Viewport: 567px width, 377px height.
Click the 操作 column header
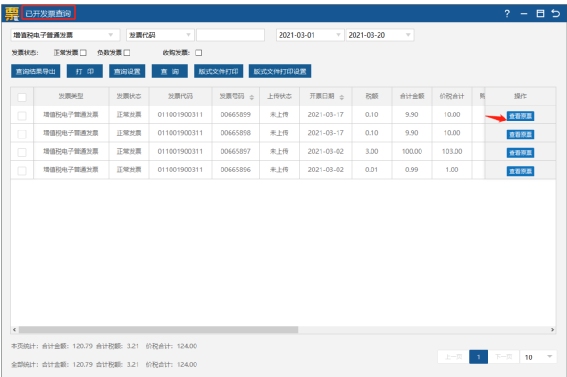pyautogui.click(x=520, y=96)
